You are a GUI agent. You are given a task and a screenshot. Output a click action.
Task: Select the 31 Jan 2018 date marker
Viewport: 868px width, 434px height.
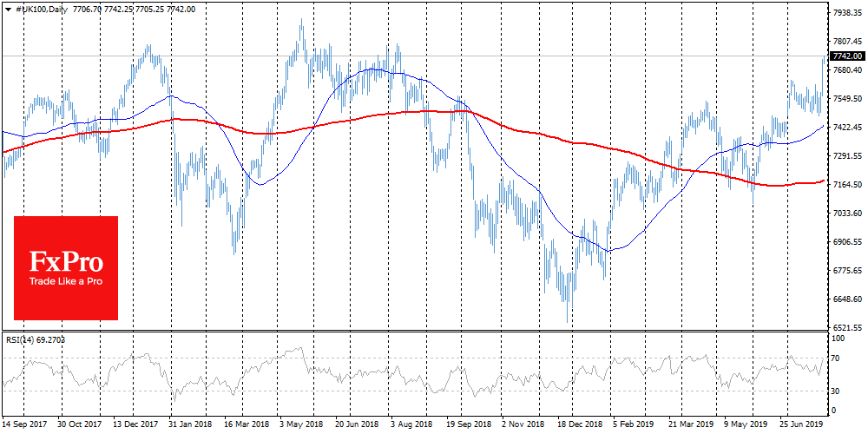click(192, 426)
